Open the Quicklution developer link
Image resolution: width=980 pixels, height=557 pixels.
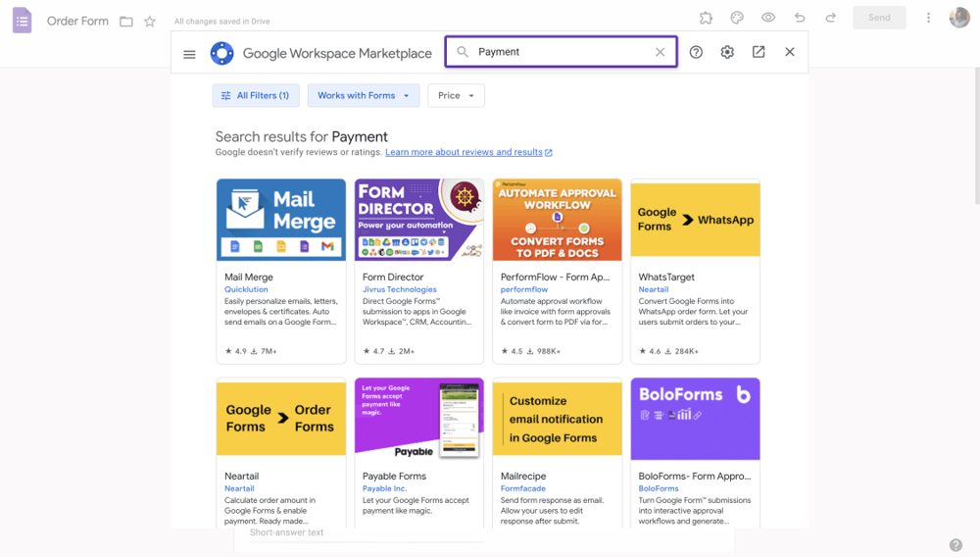point(246,289)
